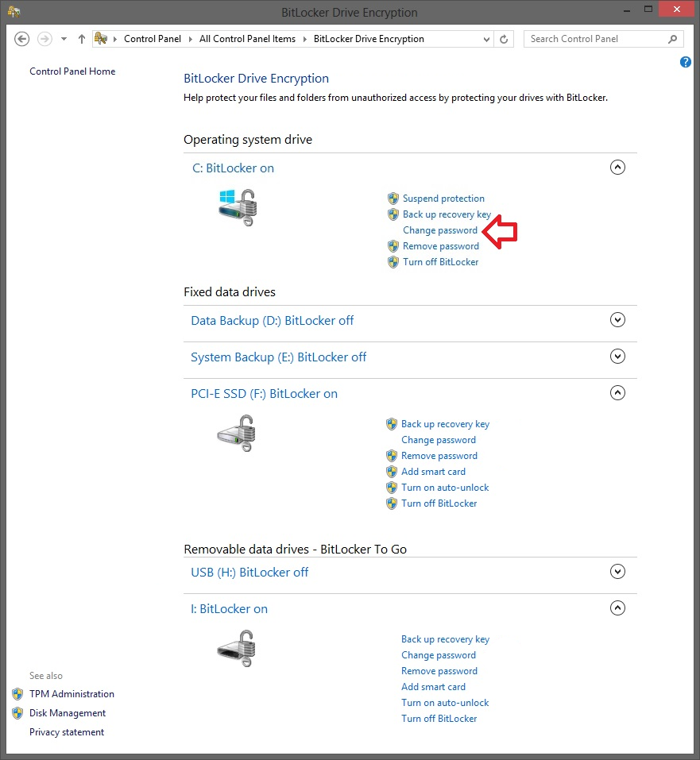Click Add smart card under I: drive
The image size is (700, 760).
pyautogui.click(x=433, y=687)
